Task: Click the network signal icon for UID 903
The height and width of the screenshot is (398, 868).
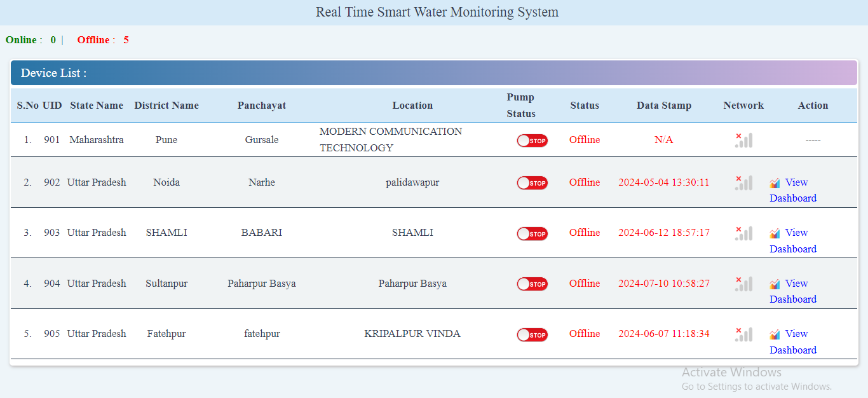Action: (743, 233)
